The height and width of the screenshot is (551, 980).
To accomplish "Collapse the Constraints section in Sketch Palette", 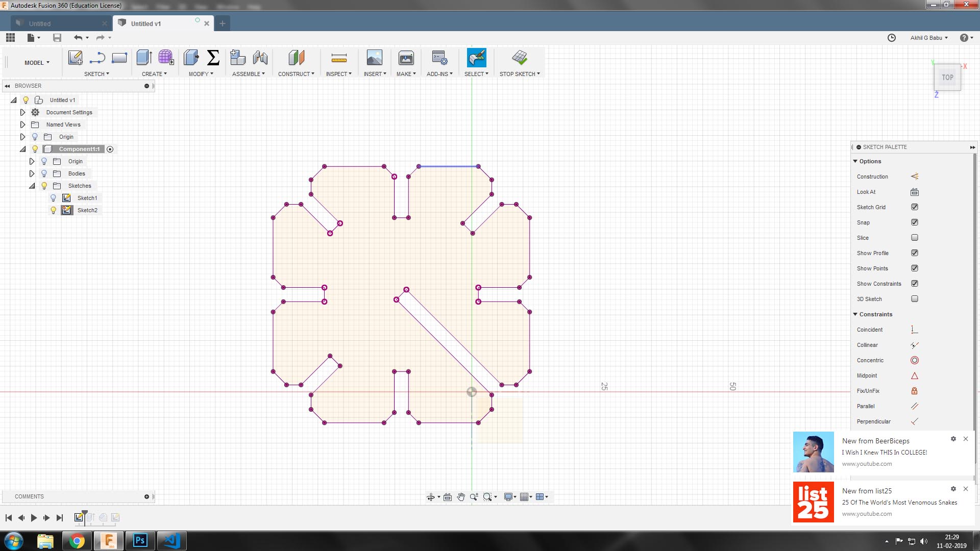I will point(855,314).
